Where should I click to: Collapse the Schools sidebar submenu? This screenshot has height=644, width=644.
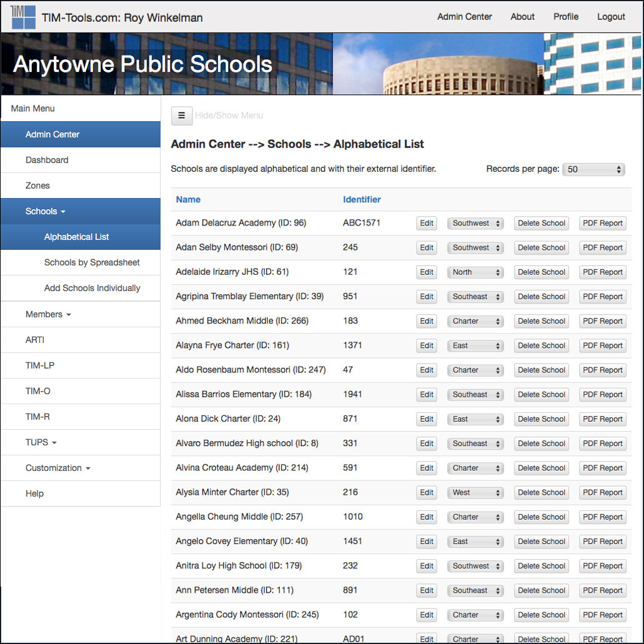pos(81,211)
